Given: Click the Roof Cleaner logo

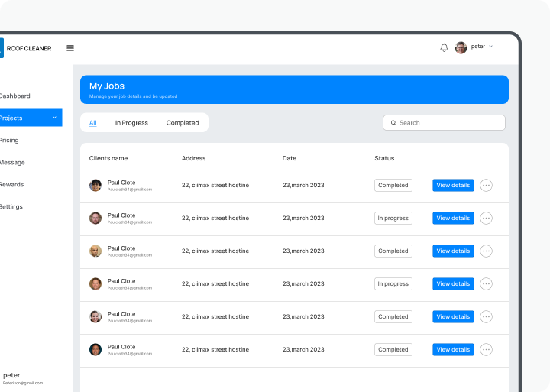Looking at the screenshot, I should coord(26,48).
